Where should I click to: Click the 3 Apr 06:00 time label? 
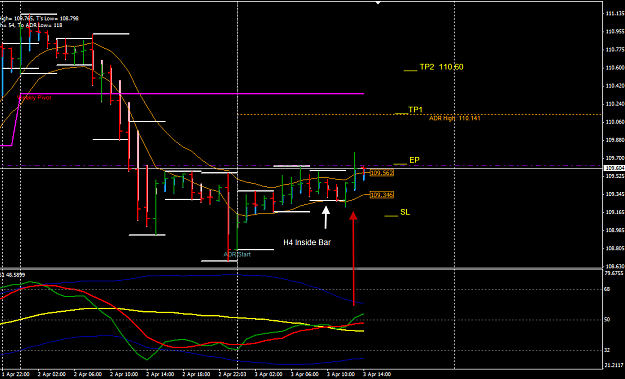click(305, 374)
